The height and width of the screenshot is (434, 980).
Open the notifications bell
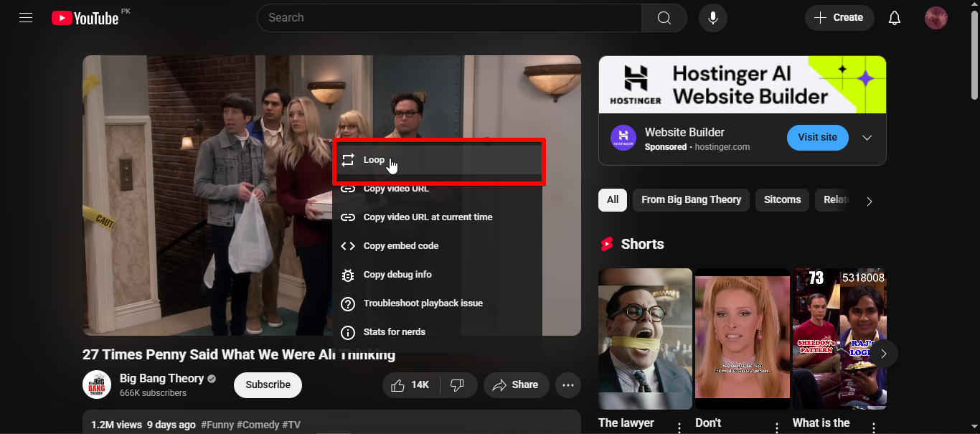(x=894, y=18)
